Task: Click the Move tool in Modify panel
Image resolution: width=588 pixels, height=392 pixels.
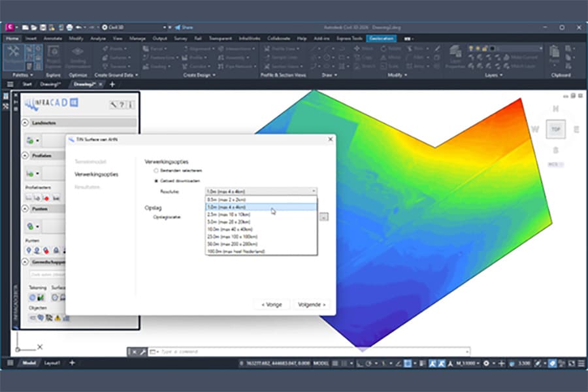Action: pos(363,48)
